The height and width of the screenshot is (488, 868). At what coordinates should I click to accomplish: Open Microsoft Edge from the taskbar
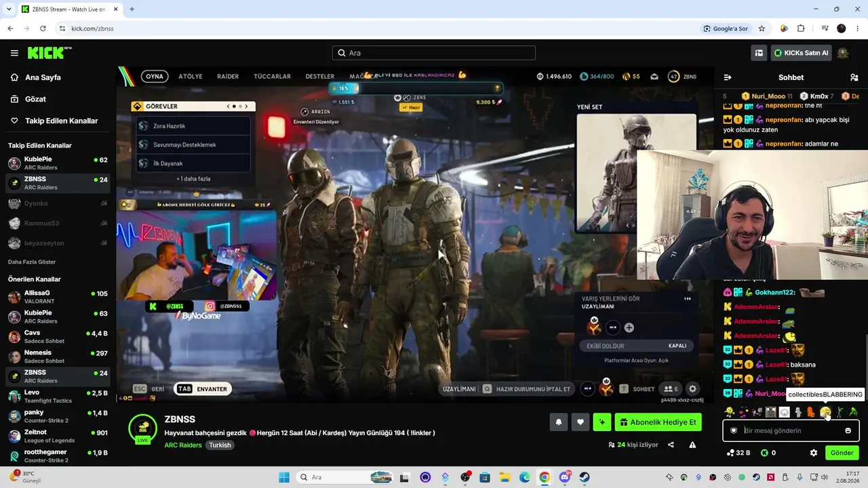[524, 477]
